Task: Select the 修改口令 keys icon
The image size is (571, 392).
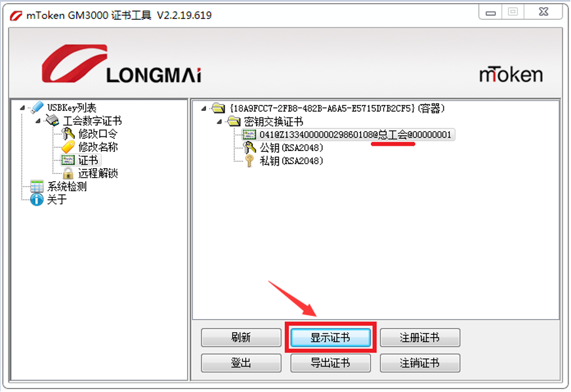Action: (68, 134)
